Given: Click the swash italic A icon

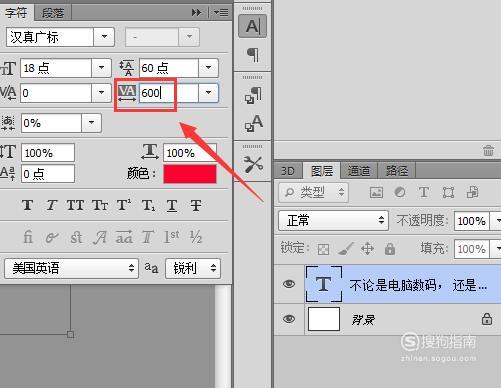Looking at the screenshot, I should coord(100,237).
